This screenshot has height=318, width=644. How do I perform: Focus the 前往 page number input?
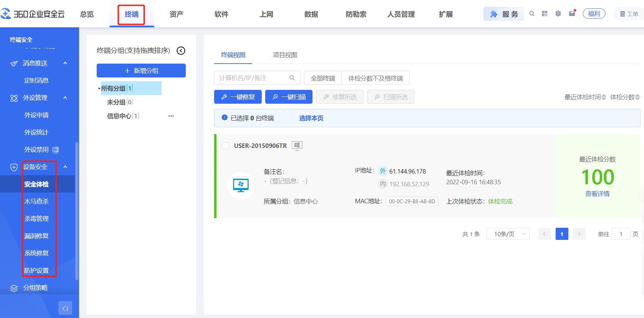621,234
